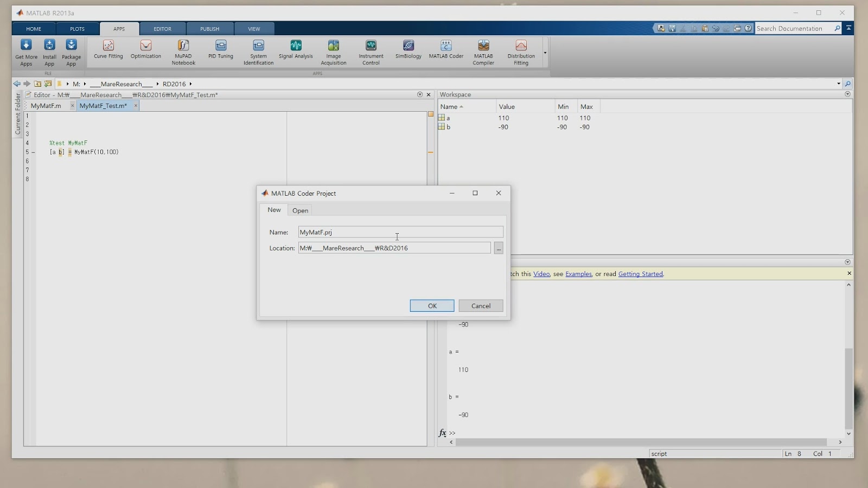Switch to the VIEW tab
This screenshot has height=488, width=868.
click(x=254, y=29)
